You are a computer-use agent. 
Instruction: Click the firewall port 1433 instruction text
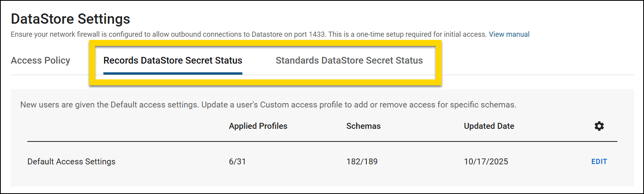(x=248, y=34)
